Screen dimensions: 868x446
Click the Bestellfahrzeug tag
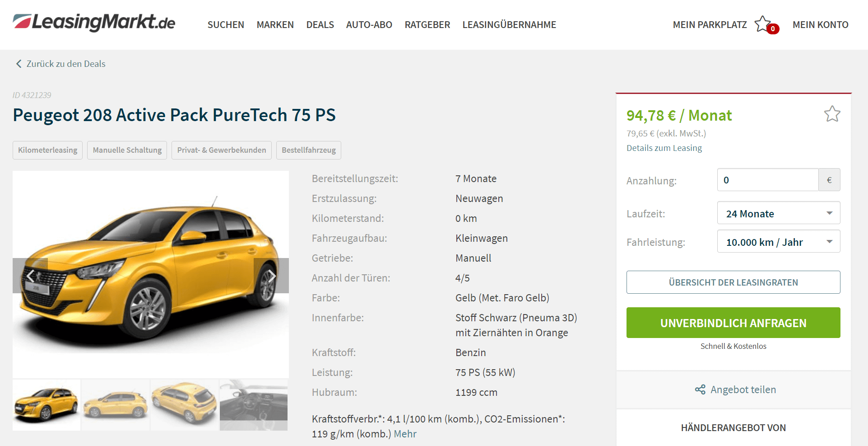(x=309, y=150)
